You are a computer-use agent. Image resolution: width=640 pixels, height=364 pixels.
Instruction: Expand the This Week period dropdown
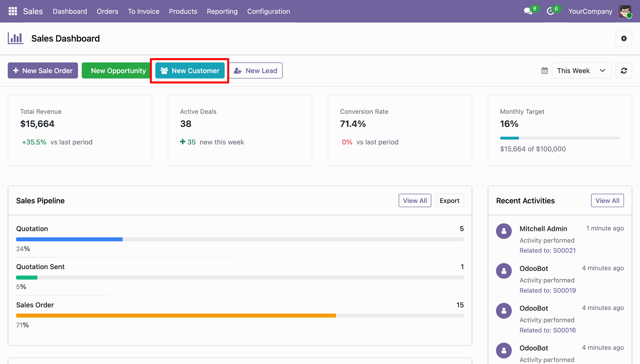(581, 71)
